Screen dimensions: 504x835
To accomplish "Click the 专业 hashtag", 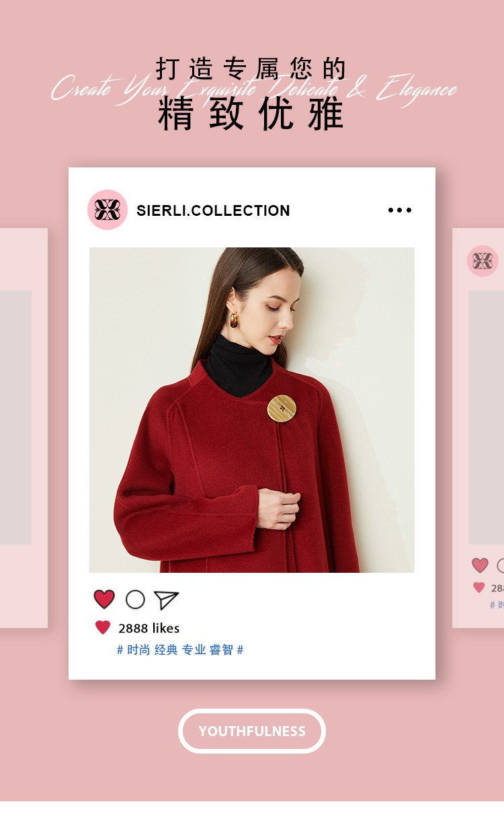I will point(194,650).
